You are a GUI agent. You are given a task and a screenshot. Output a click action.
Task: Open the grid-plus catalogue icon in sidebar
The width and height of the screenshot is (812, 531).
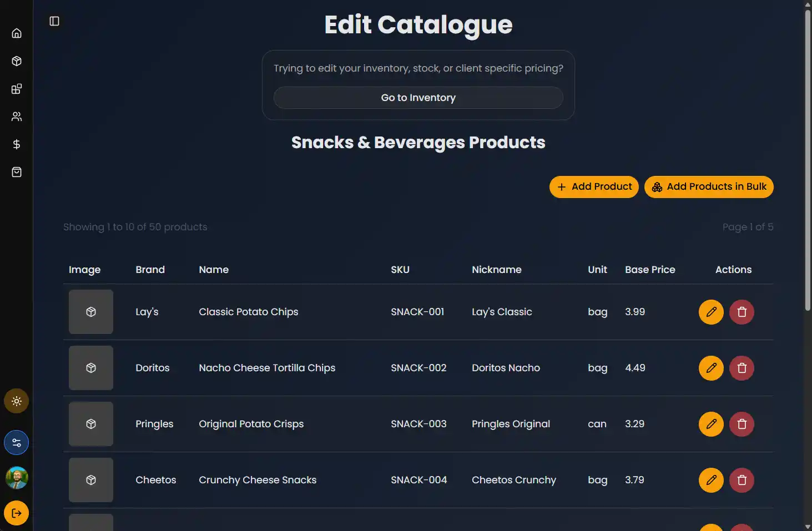pos(17,89)
